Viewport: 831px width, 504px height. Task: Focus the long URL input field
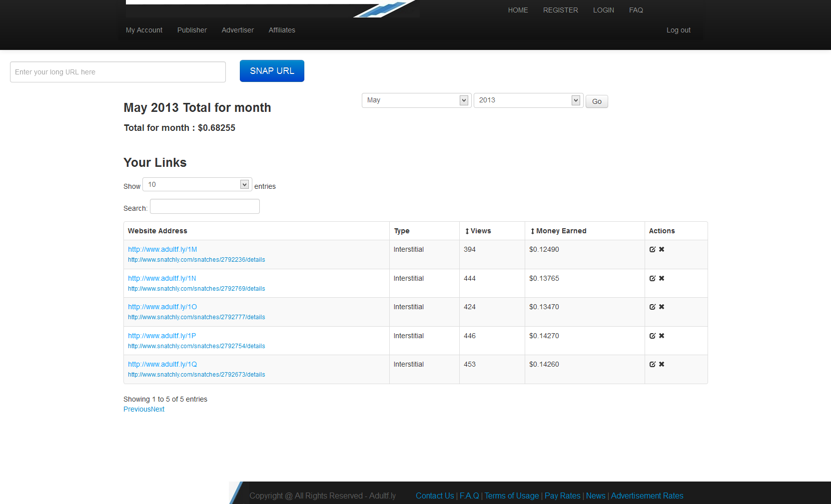[x=118, y=72]
